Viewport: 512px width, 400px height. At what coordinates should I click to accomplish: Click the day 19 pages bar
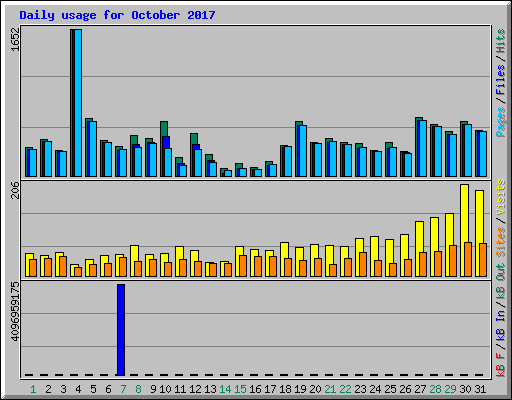pos(303,151)
